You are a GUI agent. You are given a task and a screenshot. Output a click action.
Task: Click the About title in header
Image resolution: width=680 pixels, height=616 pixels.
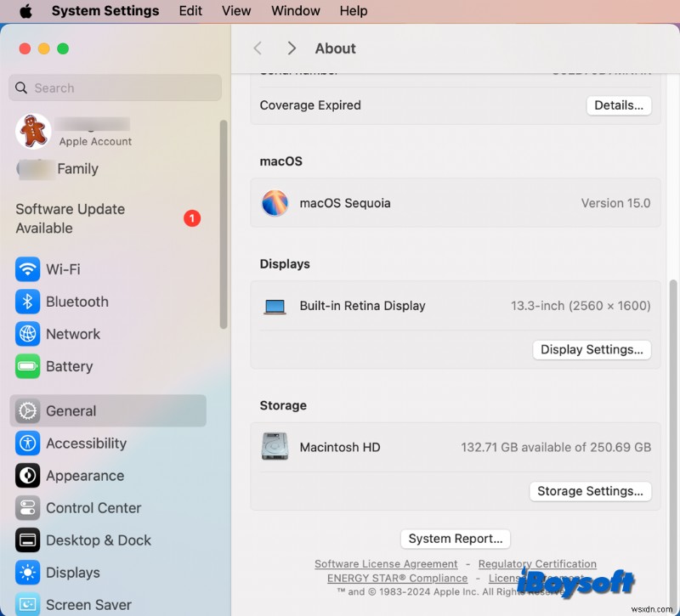click(x=335, y=48)
